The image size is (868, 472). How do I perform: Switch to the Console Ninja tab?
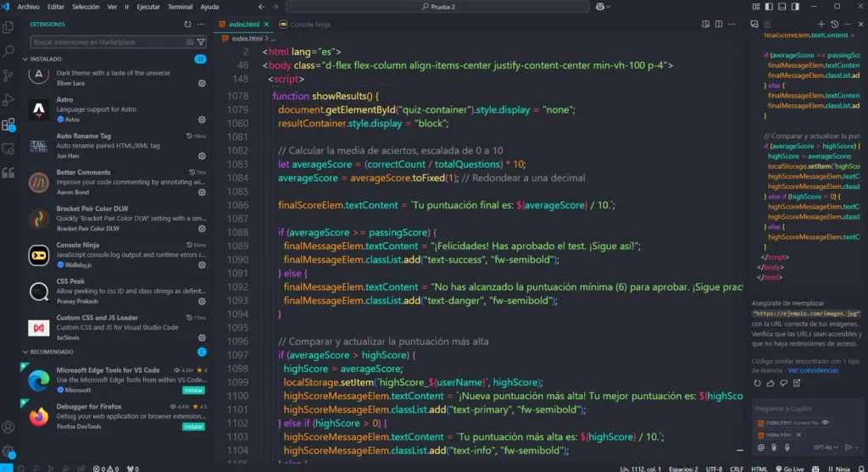coord(306,25)
